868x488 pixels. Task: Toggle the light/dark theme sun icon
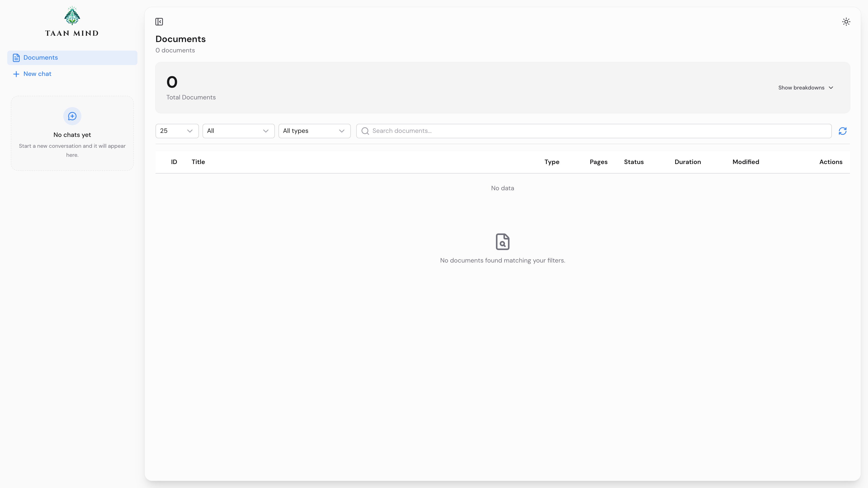[846, 22]
